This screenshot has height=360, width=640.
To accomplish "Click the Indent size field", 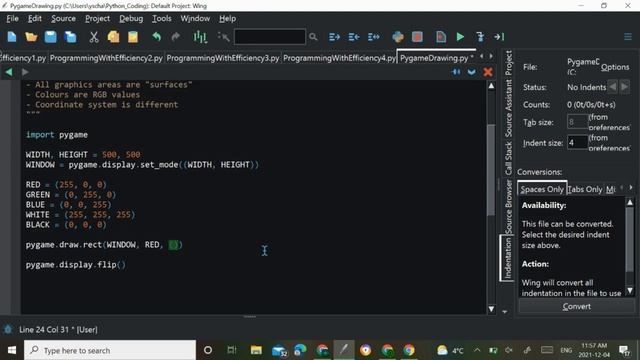I will point(577,143).
